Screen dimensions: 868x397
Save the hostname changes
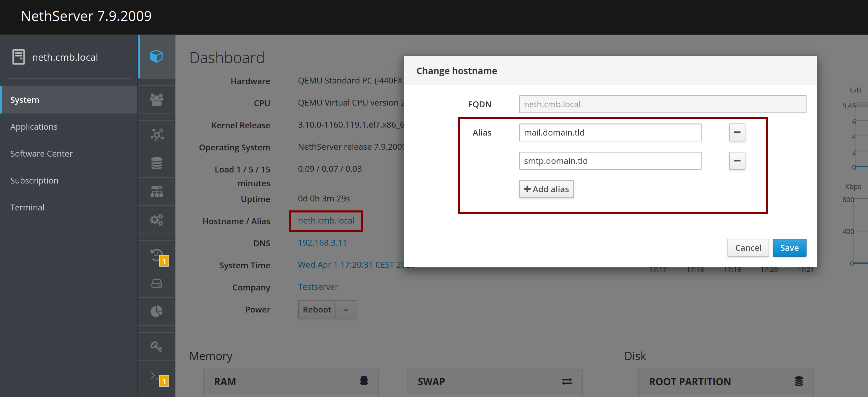point(789,248)
